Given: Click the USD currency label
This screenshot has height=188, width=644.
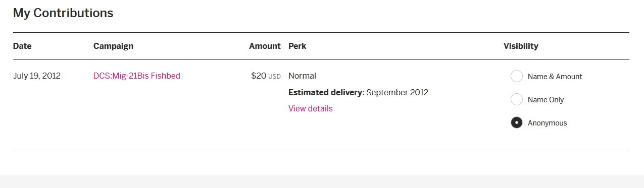Looking at the screenshot, I should (x=274, y=77).
